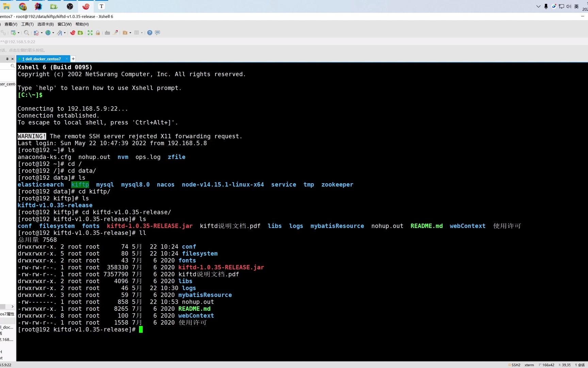Click the network monitor tray icon
The width and height of the screenshot is (588, 368).
pyautogui.click(x=561, y=6)
